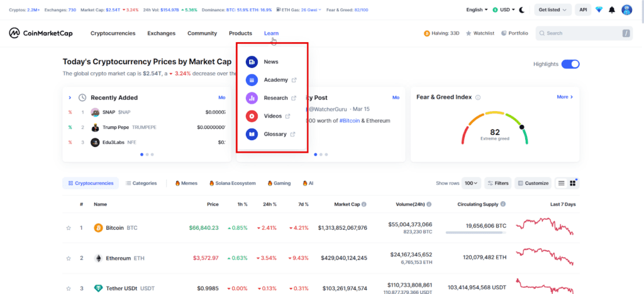Viewport: 644px width, 294px height.
Task: Open the Learn nav menu
Action: (x=271, y=33)
